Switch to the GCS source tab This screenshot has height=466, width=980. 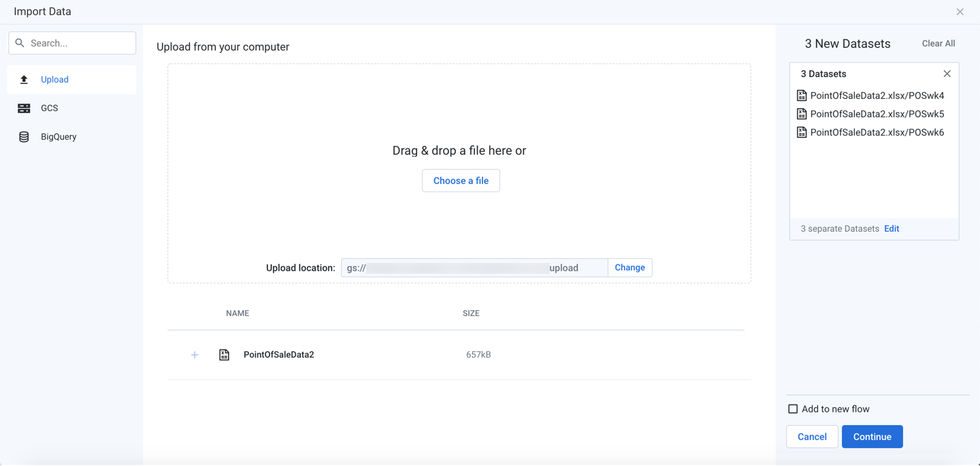pyautogui.click(x=50, y=108)
